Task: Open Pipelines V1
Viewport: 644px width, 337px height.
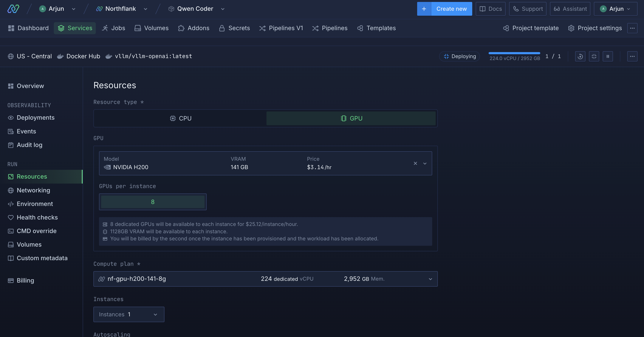Action: (281, 28)
